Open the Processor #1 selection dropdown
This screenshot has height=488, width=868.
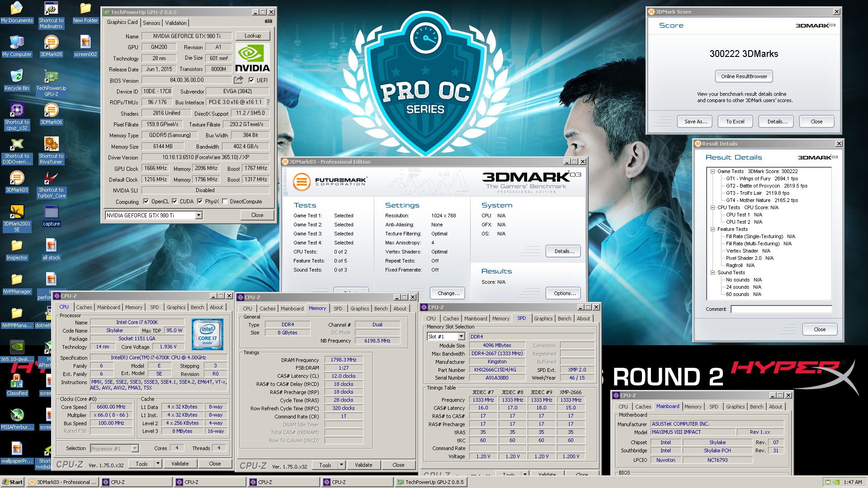(135, 448)
